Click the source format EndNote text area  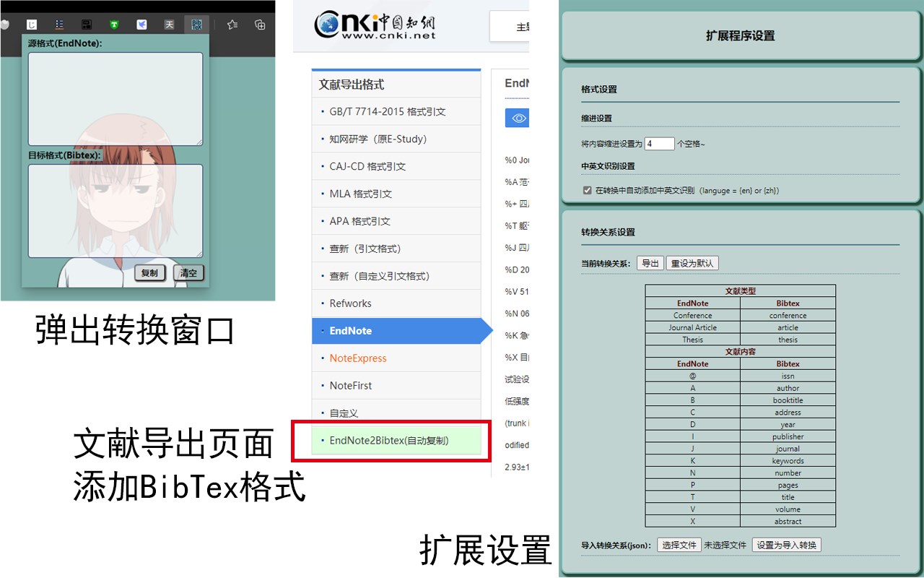(x=115, y=99)
